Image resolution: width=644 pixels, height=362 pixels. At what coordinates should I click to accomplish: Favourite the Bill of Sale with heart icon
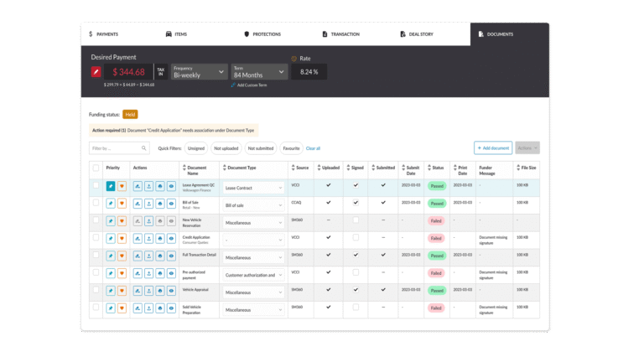(x=122, y=203)
